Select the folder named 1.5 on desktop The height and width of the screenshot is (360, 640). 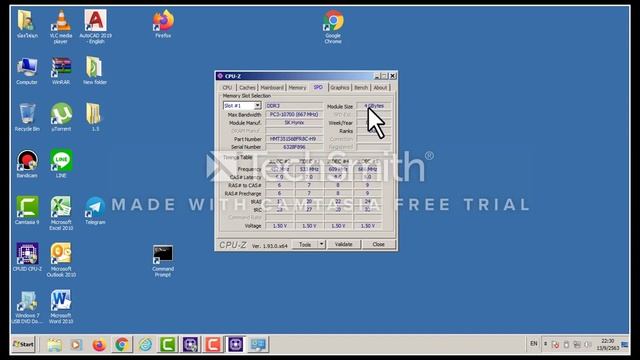pos(93,118)
